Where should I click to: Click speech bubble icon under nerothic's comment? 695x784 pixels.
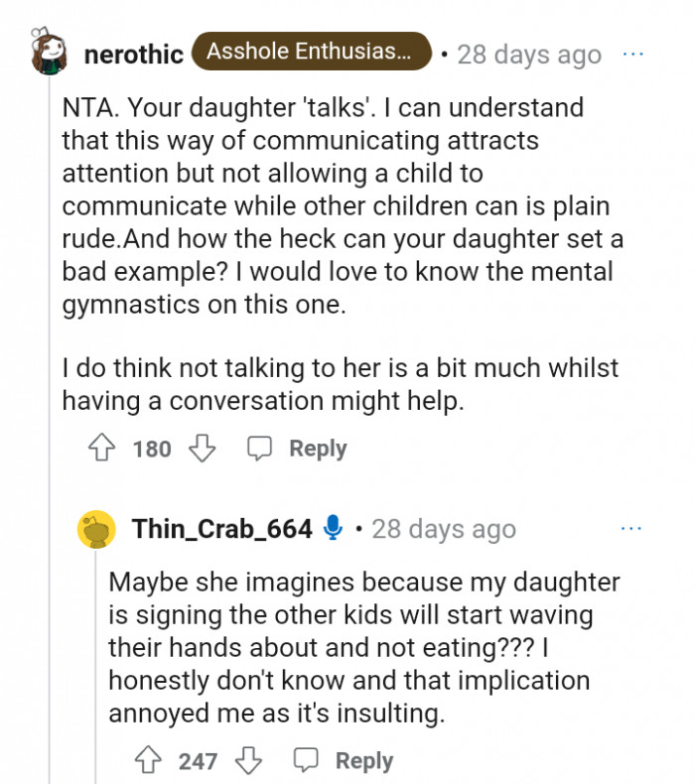coord(260,449)
